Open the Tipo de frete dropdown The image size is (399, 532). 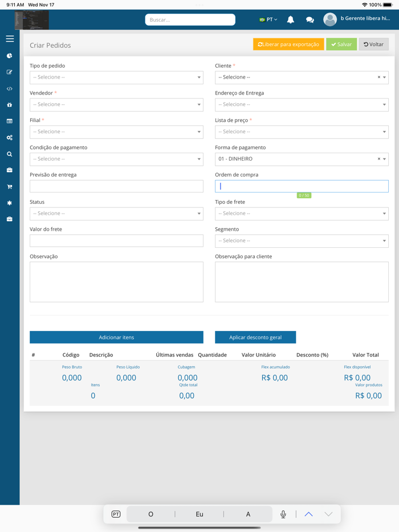coord(302,214)
